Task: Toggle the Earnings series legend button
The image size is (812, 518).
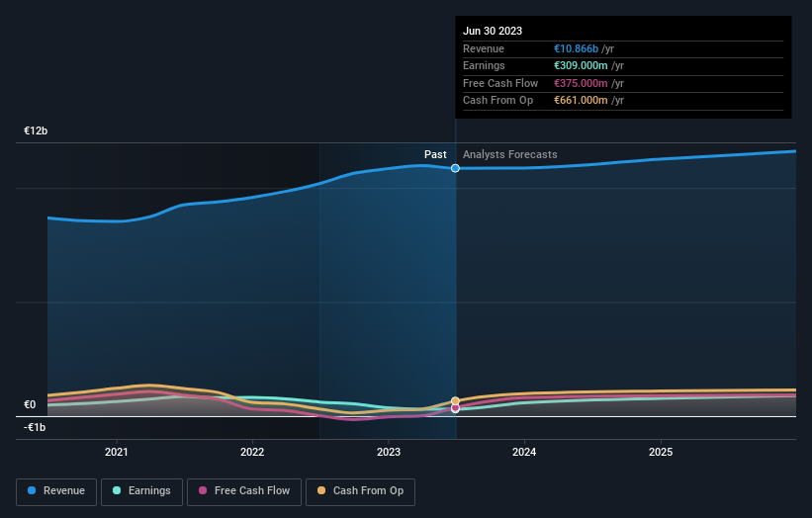Action: point(141,491)
